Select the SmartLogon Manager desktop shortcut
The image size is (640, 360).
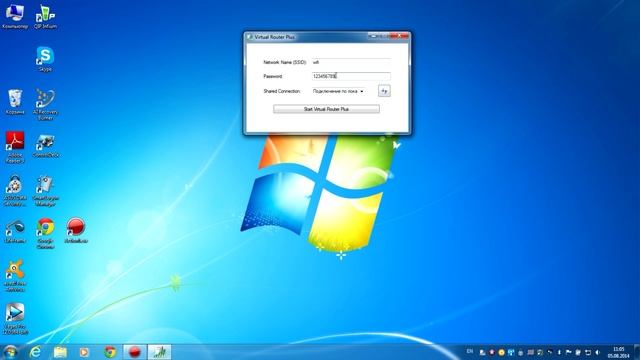45,191
